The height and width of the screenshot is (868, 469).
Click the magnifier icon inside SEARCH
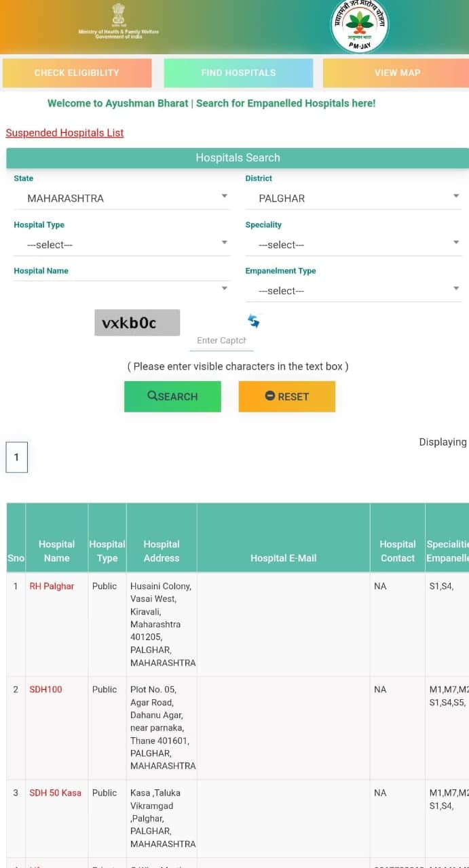pos(155,397)
